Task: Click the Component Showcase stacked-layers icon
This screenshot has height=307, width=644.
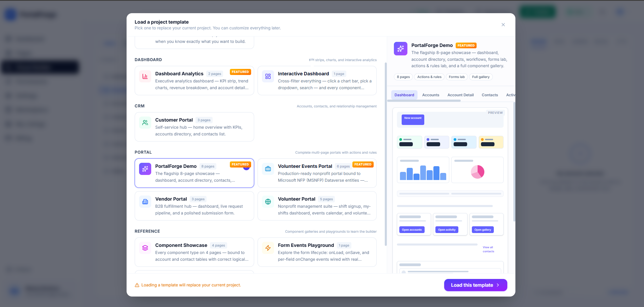Action: point(145,248)
